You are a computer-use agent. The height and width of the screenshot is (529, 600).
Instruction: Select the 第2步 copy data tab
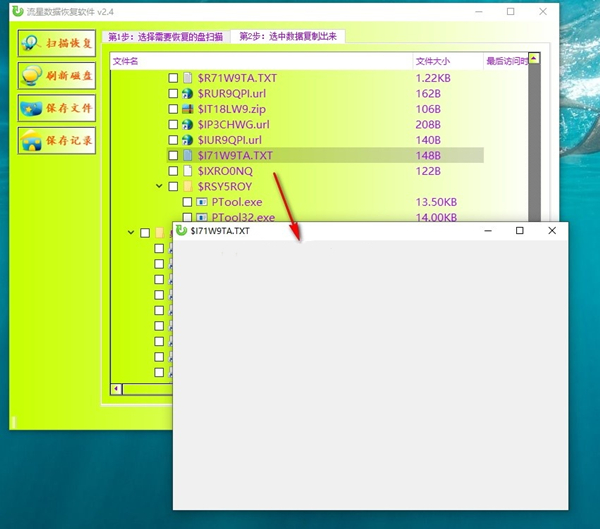286,36
